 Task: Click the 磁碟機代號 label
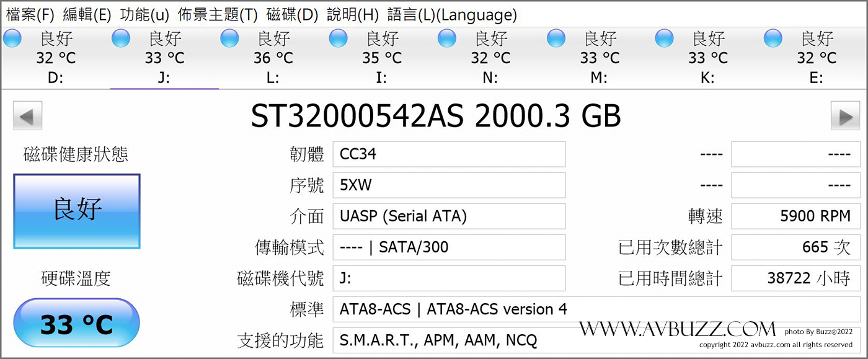[x=281, y=278]
